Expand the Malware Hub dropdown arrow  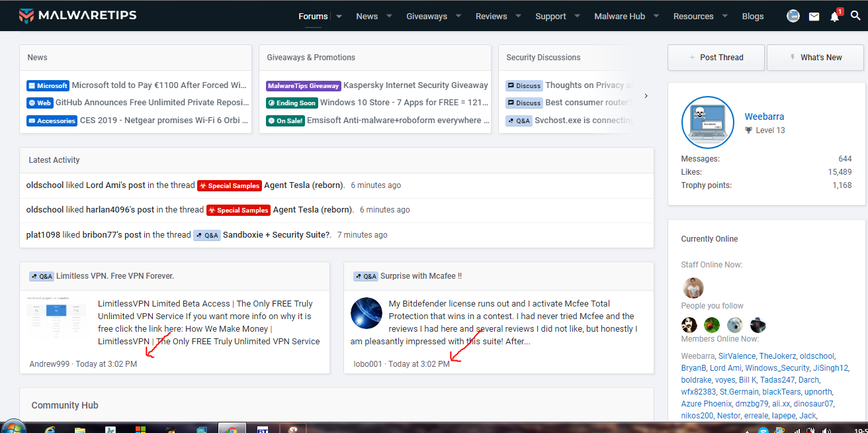(x=656, y=16)
